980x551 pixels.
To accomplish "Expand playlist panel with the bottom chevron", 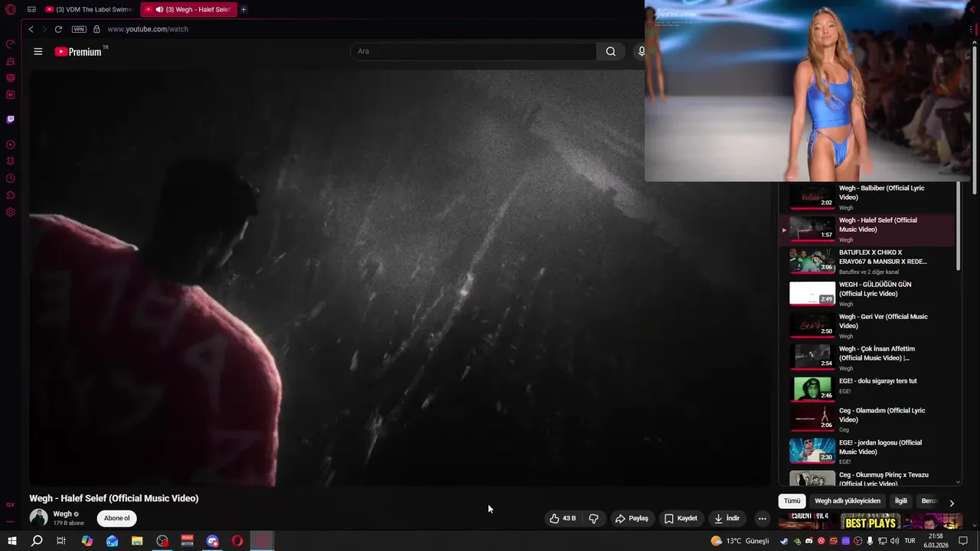I will click(x=958, y=482).
